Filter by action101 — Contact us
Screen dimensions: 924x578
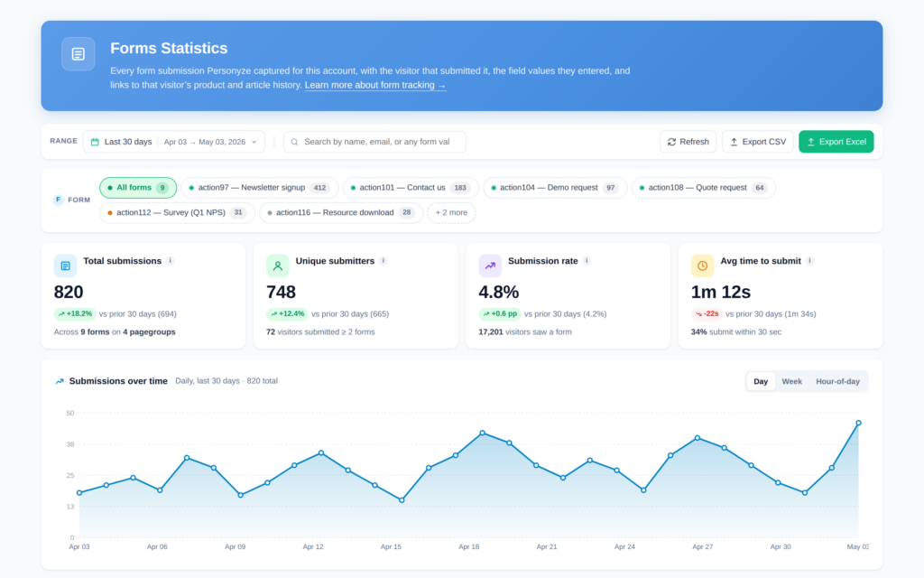click(411, 188)
